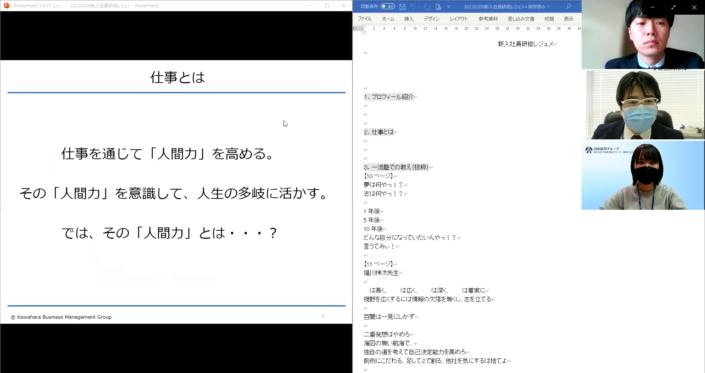
Task: Select the 差し込み文書 tab
Action: point(521,18)
